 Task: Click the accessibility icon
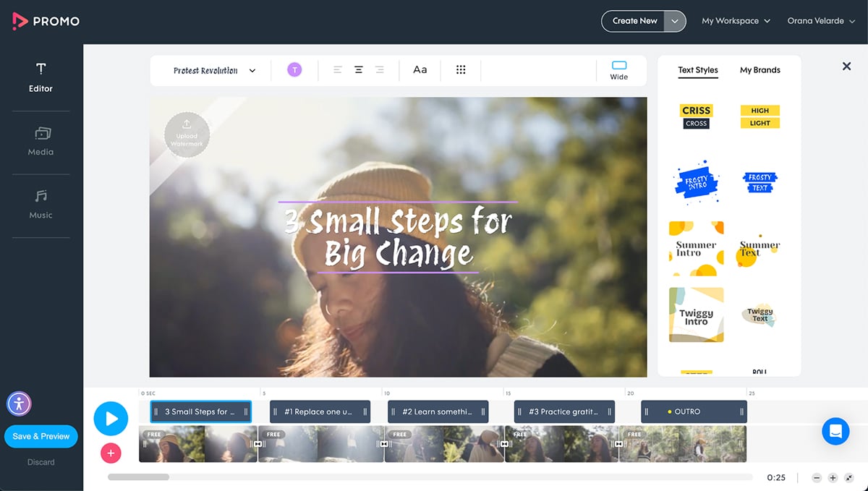point(19,404)
